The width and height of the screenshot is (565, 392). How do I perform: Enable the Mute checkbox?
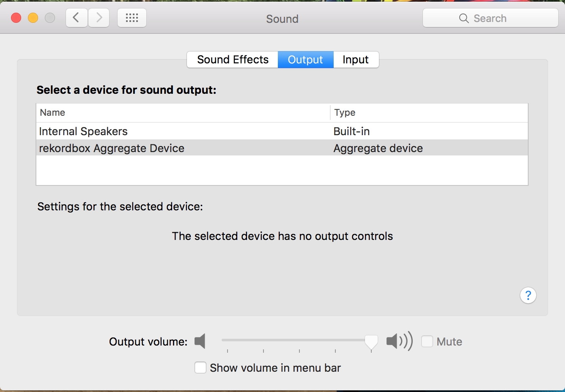[427, 341]
